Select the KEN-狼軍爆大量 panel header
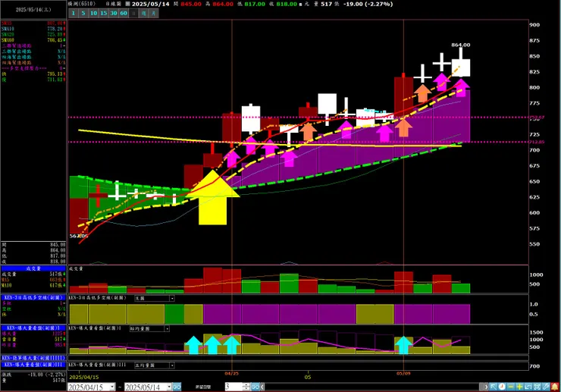Screen dimensions: 561x392 (33, 358)
